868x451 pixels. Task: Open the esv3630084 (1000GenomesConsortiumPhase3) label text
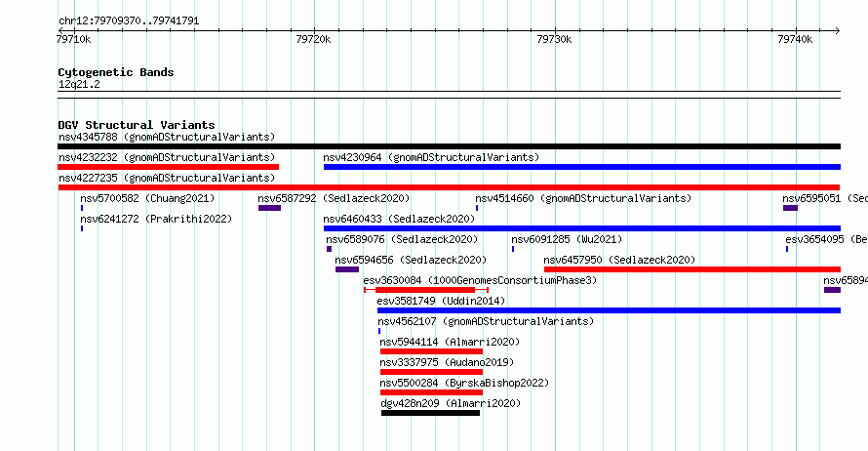480,280
